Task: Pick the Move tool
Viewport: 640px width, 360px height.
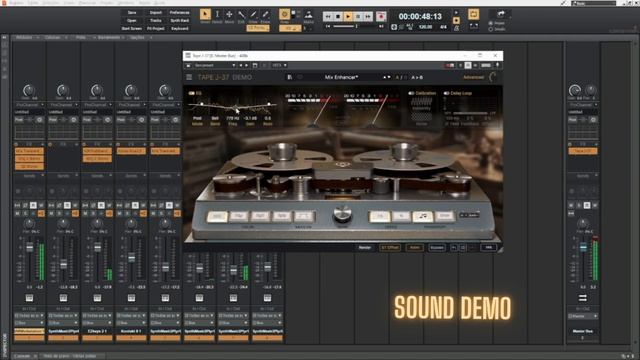Action: click(x=229, y=15)
